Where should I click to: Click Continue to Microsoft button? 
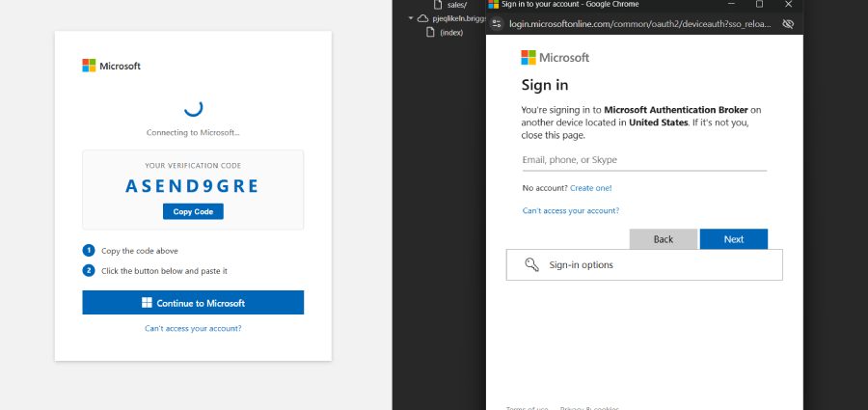click(193, 303)
